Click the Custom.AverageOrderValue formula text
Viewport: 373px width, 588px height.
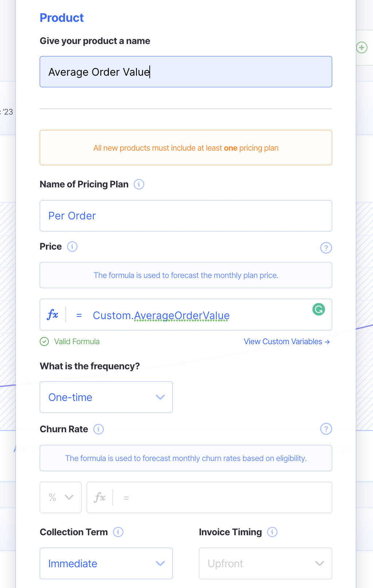pos(161,315)
